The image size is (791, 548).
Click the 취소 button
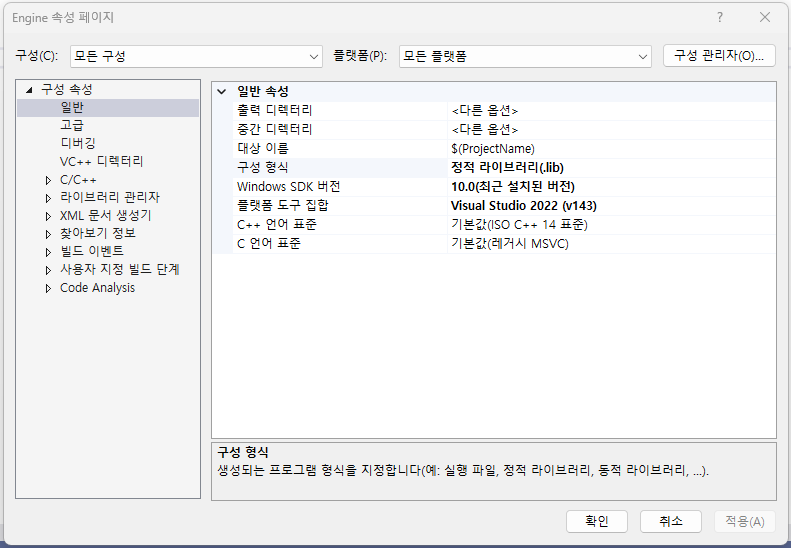671,521
